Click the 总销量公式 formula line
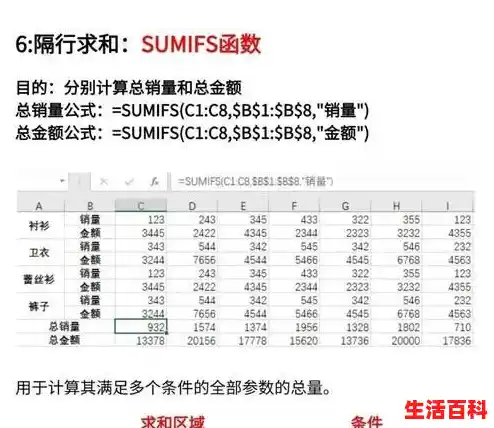Viewport: 494px width, 428px height. [x=193, y=110]
